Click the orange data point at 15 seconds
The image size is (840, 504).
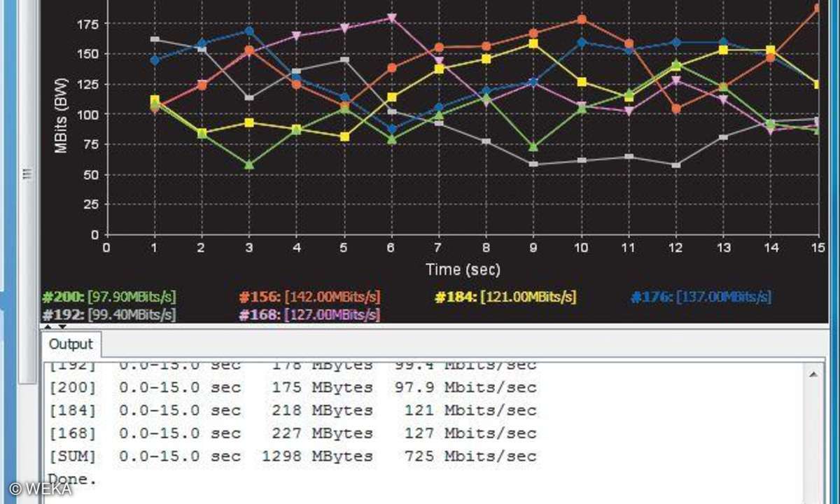tap(818, 8)
